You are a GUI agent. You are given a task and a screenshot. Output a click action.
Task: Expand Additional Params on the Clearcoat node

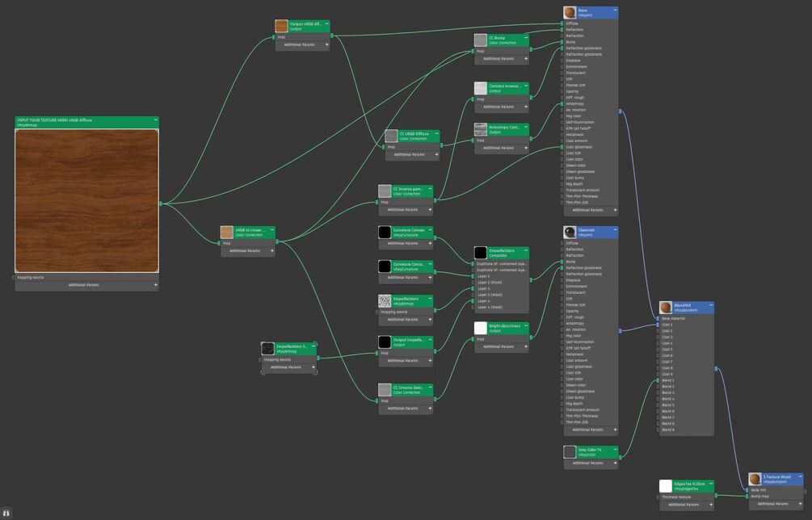point(615,430)
